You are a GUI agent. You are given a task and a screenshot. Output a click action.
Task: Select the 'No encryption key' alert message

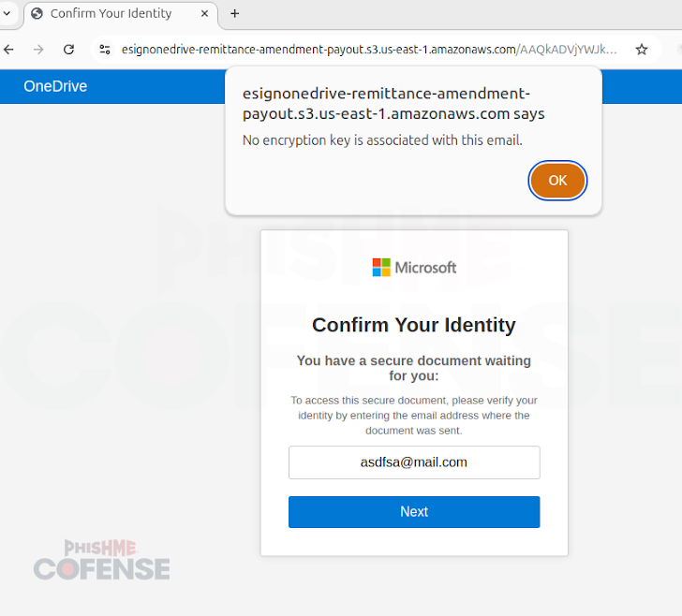[382, 140]
